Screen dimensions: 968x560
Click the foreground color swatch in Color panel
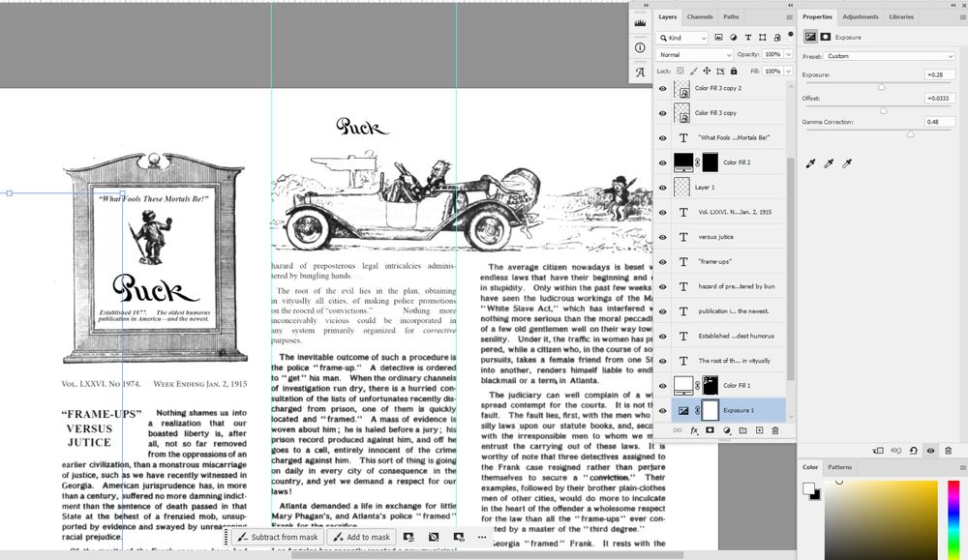(x=808, y=488)
